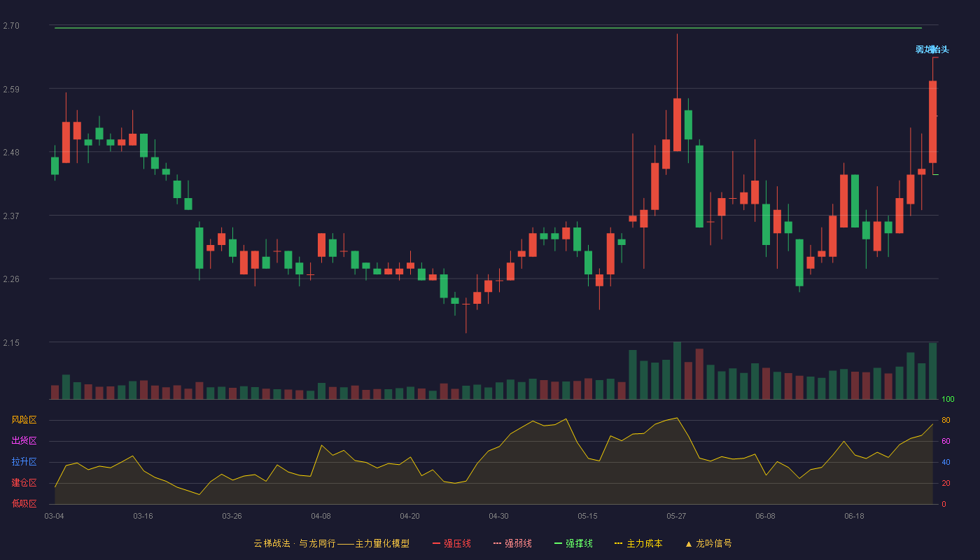Click the 2.59 price axis label

[x=11, y=90]
